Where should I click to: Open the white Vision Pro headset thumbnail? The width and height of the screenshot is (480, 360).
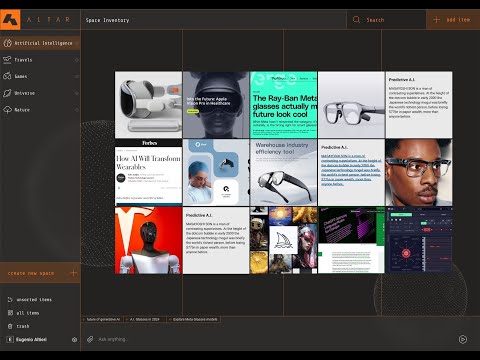pyautogui.click(x=148, y=105)
